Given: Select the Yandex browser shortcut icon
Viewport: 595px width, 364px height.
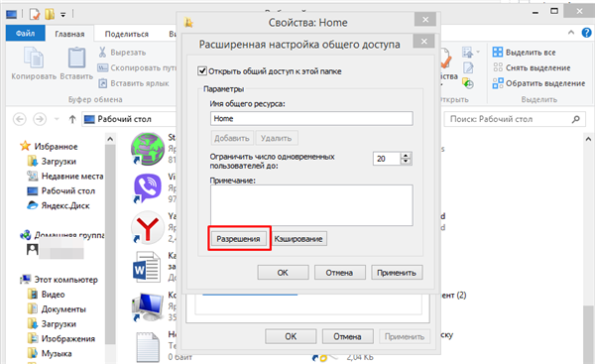Looking at the screenshot, I should click(148, 227).
